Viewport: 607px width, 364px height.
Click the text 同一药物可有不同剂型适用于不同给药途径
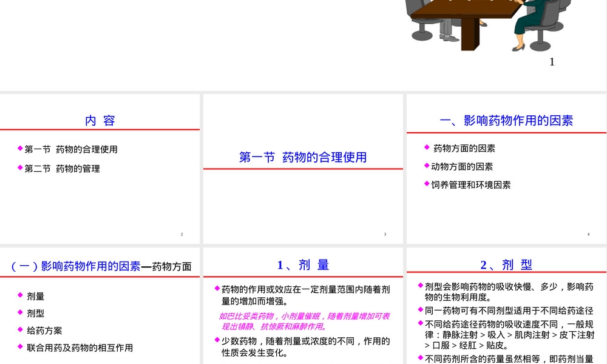[x=509, y=311]
